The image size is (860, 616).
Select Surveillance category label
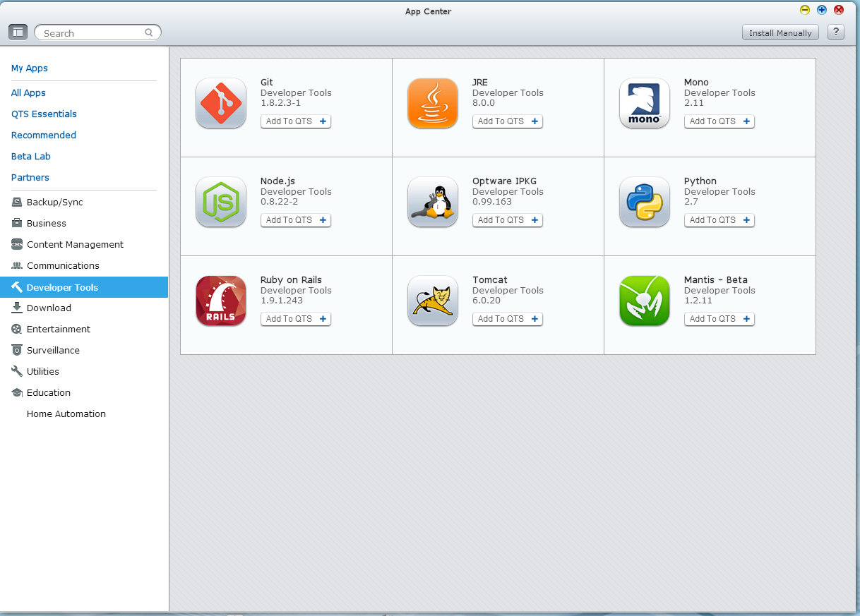tap(53, 350)
